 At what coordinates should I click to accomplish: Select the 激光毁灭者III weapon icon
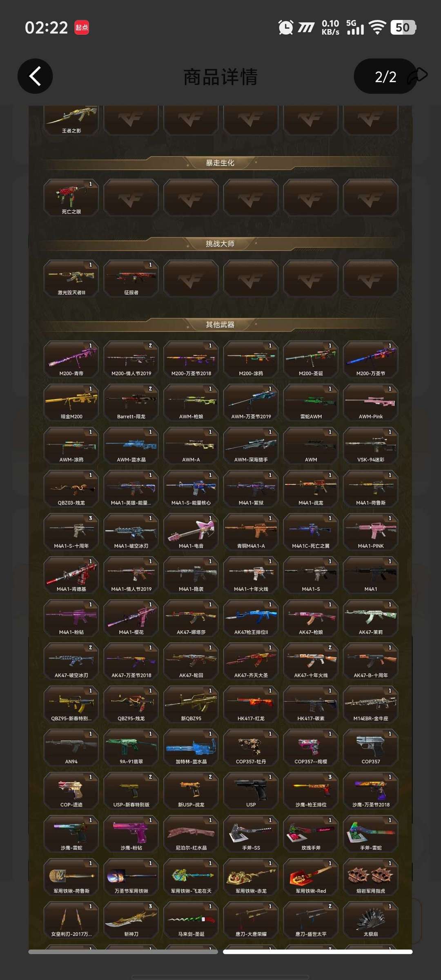(x=71, y=278)
